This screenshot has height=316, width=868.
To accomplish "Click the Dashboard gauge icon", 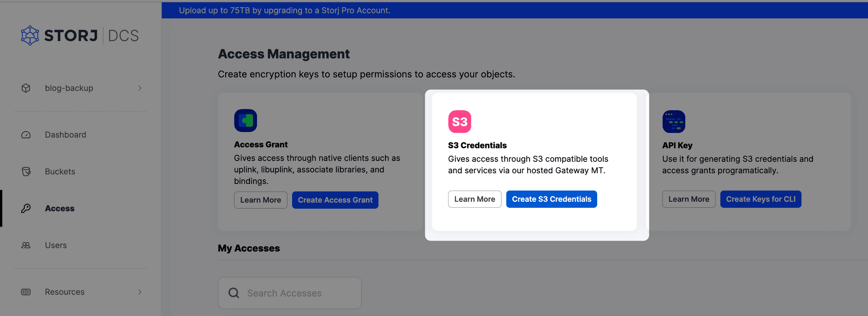I will [26, 135].
